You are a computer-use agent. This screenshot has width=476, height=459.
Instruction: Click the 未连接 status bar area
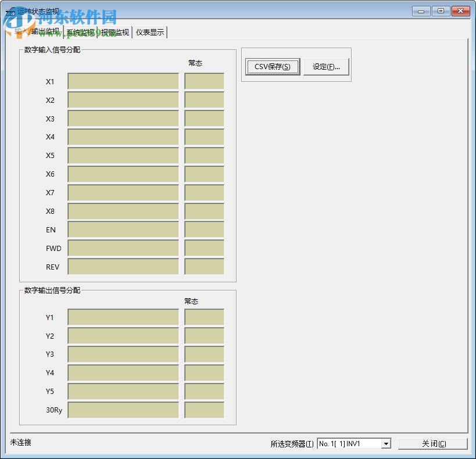click(20, 443)
